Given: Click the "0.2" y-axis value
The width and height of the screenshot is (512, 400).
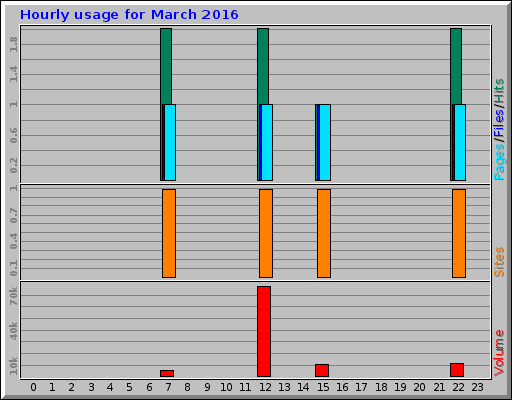Looking at the screenshot, I should pyautogui.click(x=13, y=165).
